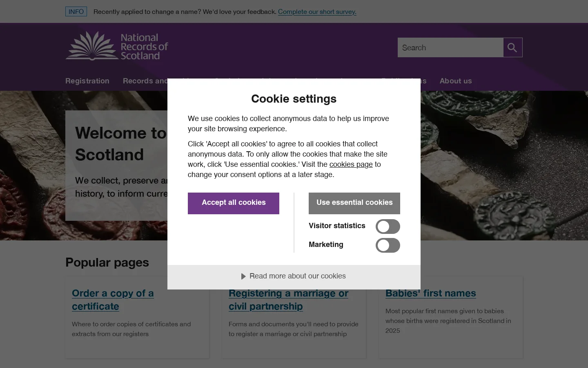Accept all cookies
Image resolution: width=588 pixels, height=368 pixels.
(x=234, y=203)
